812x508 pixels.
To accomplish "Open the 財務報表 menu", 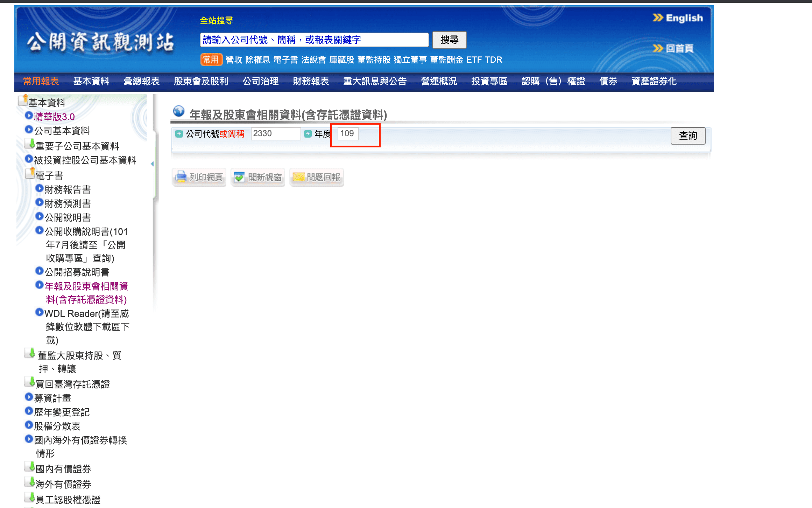I will coord(311,81).
